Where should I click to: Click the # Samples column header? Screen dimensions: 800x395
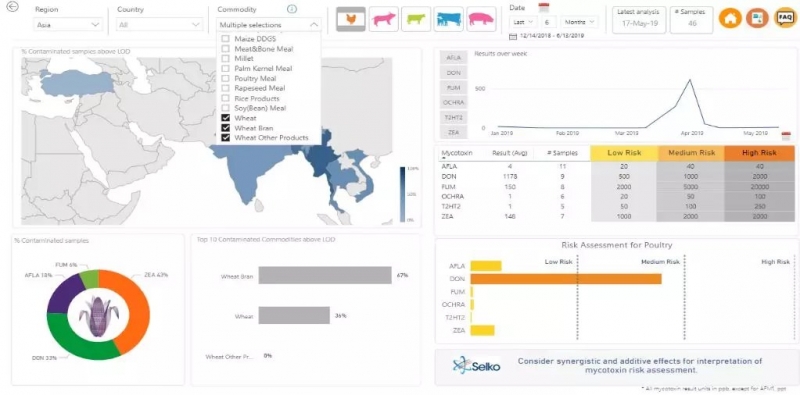click(562, 153)
